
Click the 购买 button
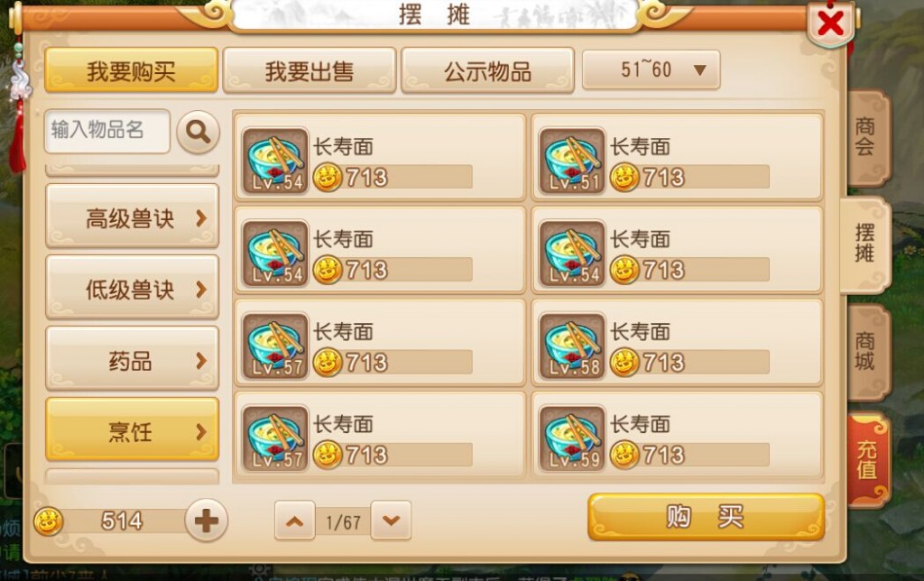tap(706, 517)
